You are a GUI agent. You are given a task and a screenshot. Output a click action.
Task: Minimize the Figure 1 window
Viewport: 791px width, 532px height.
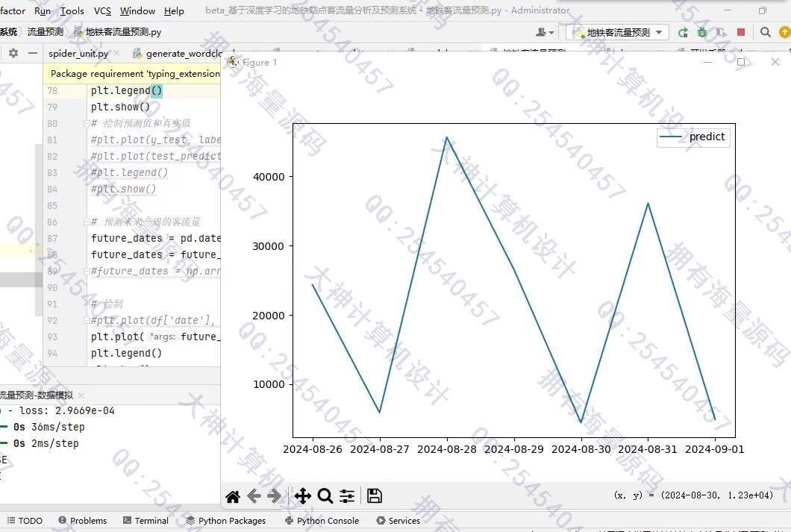click(707, 62)
